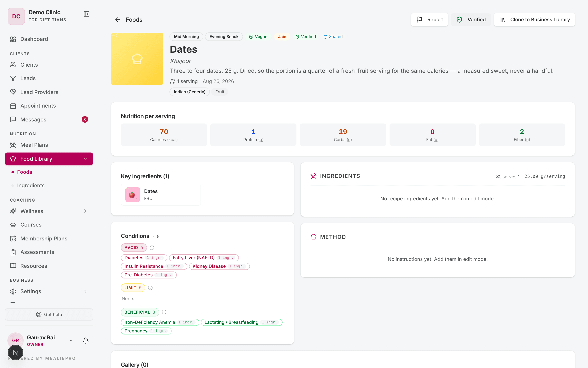Click the DC clinic avatar
588x368 pixels.
coord(16,16)
